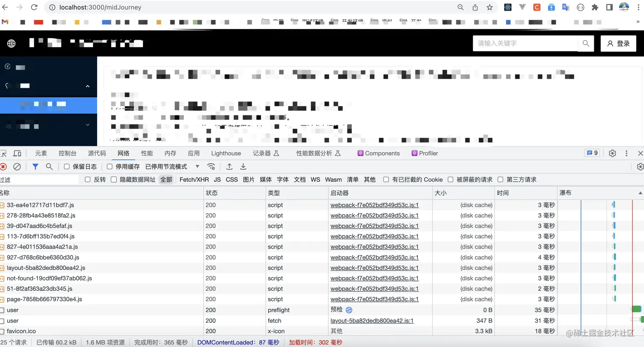Select the not-found-19cdf09ef37ab062.js request
The image size is (644, 347).
pyautogui.click(x=49, y=278)
